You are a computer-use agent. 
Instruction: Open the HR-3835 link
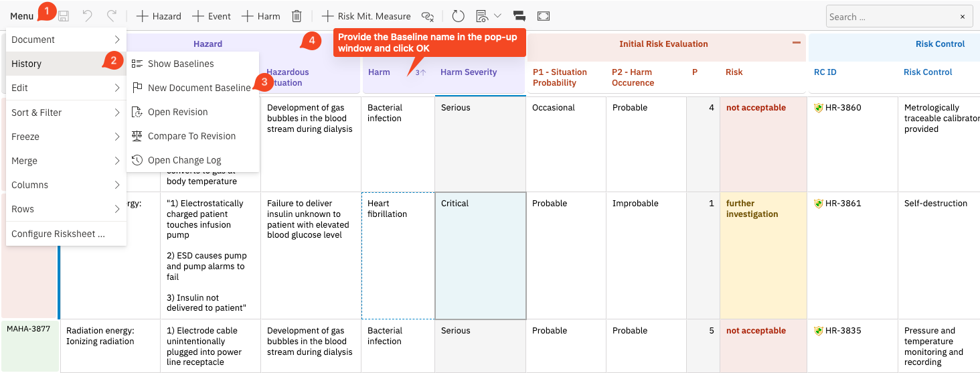point(843,331)
